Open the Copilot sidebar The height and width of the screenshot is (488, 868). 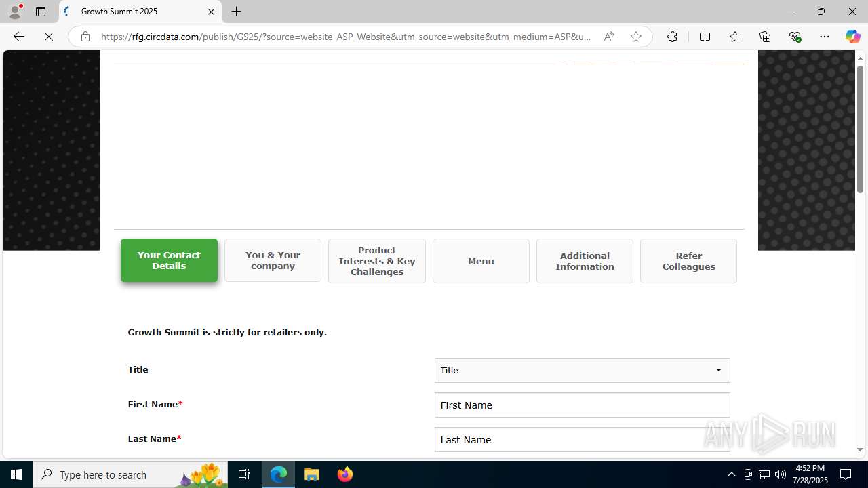click(852, 37)
